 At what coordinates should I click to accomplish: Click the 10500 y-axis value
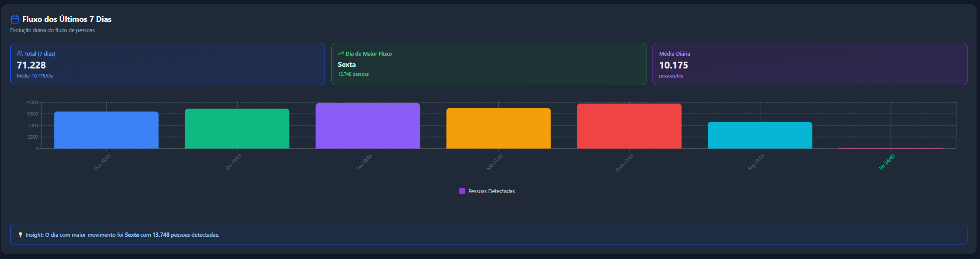[32, 114]
